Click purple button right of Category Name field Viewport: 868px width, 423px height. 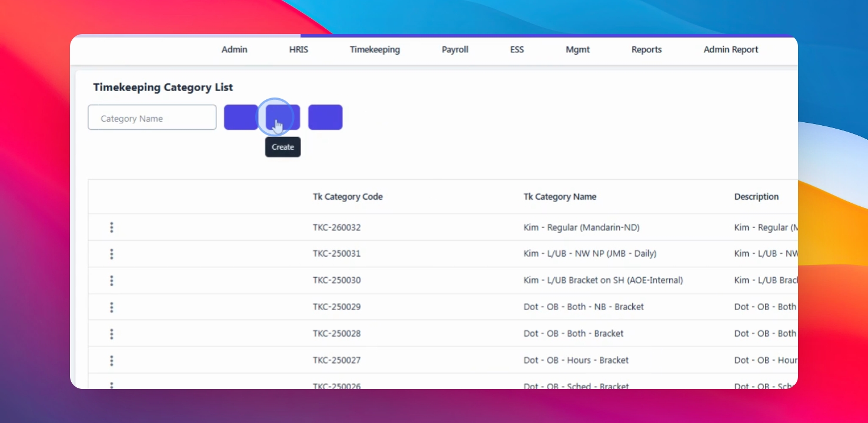click(241, 117)
